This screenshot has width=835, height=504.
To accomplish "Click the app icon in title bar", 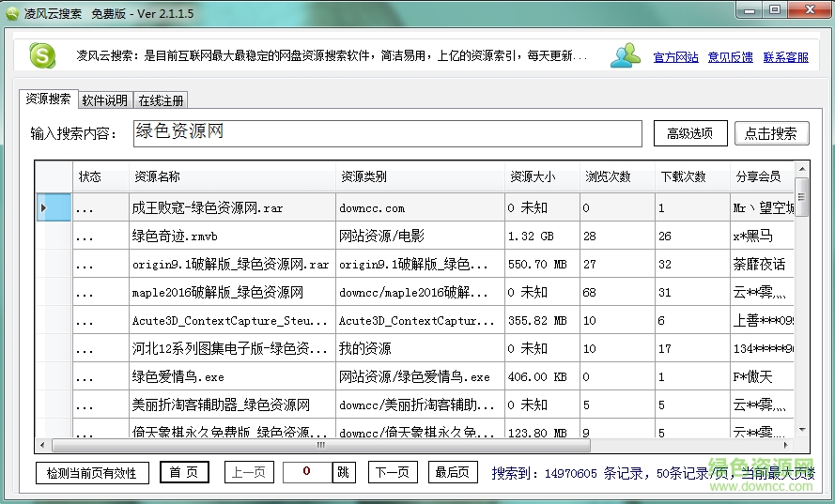I will pos(11,11).
